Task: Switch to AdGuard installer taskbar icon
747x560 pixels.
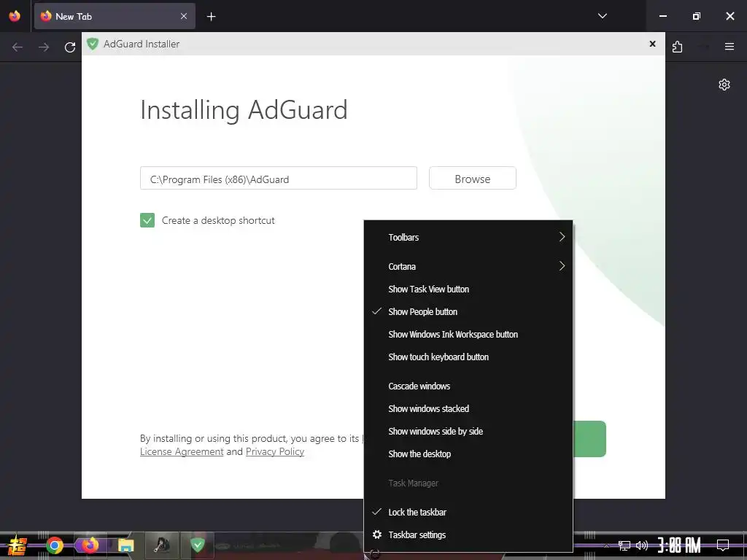Action: 197,545
